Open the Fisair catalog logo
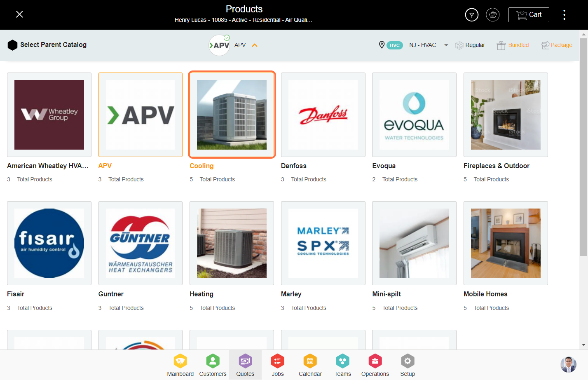The width and height of the screenshot is (588, 380). pos(49,243)
